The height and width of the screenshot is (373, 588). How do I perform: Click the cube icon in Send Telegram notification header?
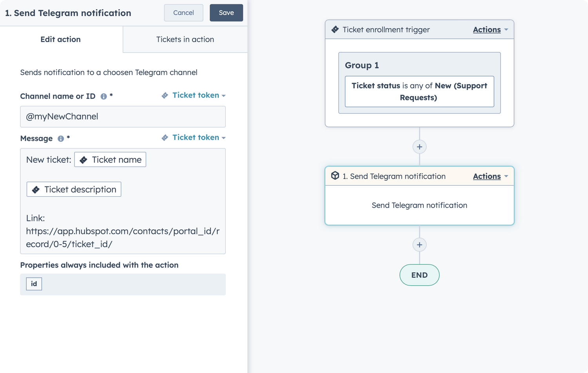(335, 176)
